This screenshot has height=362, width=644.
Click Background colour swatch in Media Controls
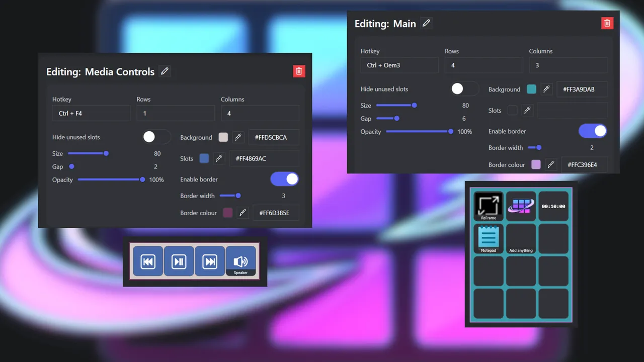(x=223, y=137)
